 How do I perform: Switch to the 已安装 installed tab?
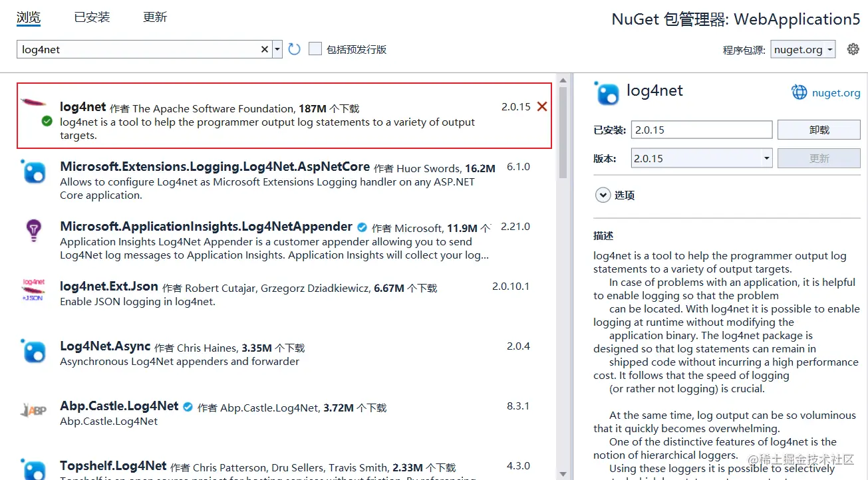point(92,17)
